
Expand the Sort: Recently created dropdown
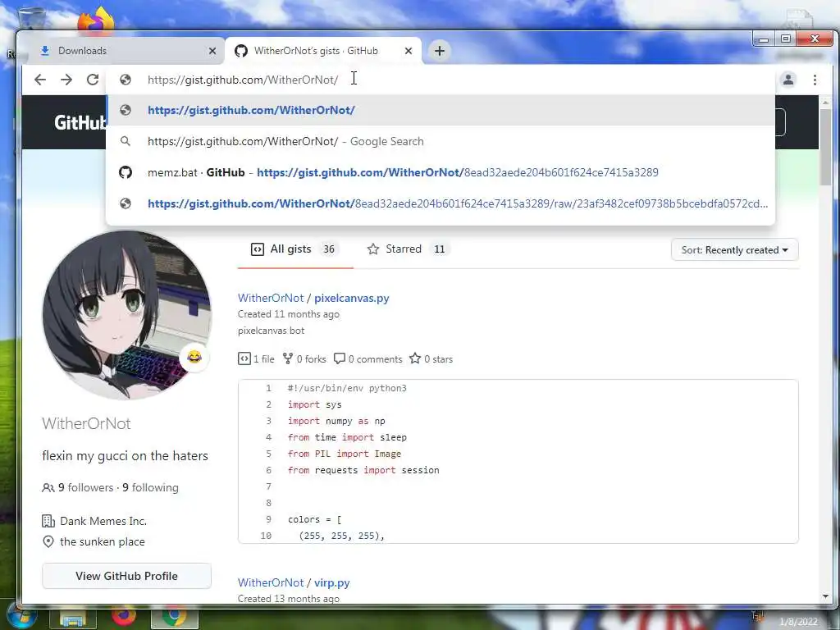pyautogui.click(x=734, y=250)
